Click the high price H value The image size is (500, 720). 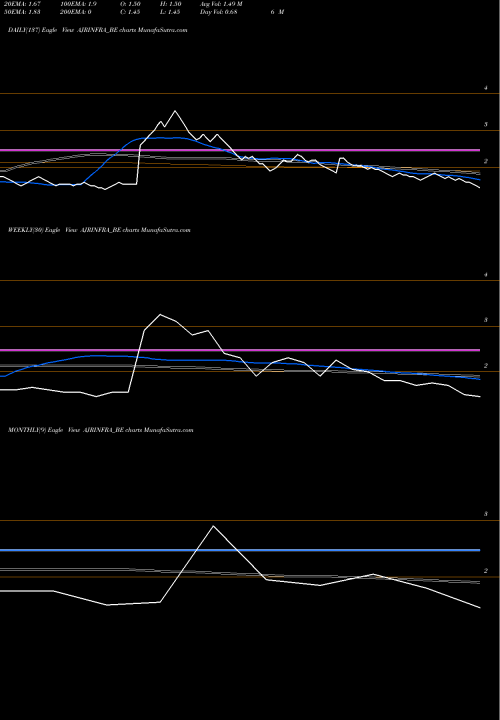tap(171, 4)
